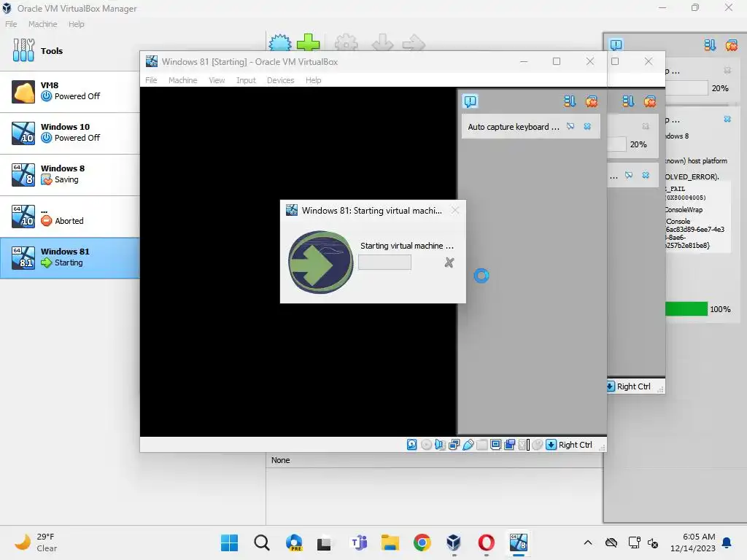The width and height of the screenshot is (747, 560).
Task: Open the Manager's File menu
Action: tap(11, 24)
